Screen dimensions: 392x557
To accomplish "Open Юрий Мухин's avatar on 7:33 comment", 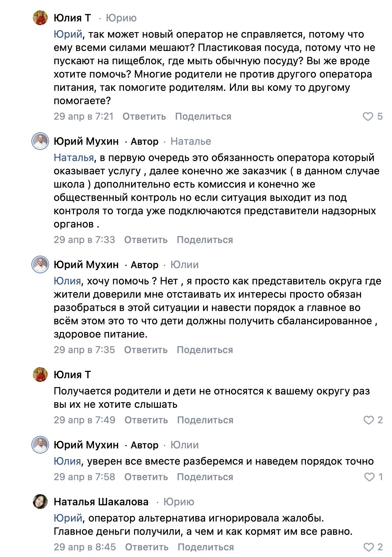I will pyautogui.click(x=40, y=141).
